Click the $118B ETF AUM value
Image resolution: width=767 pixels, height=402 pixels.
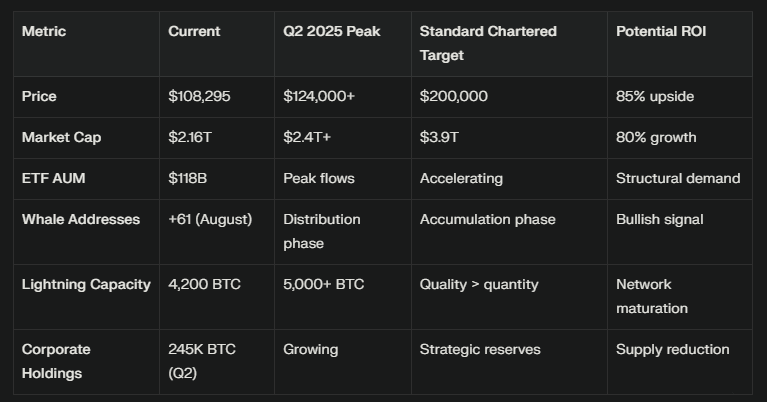click(188, 178)
